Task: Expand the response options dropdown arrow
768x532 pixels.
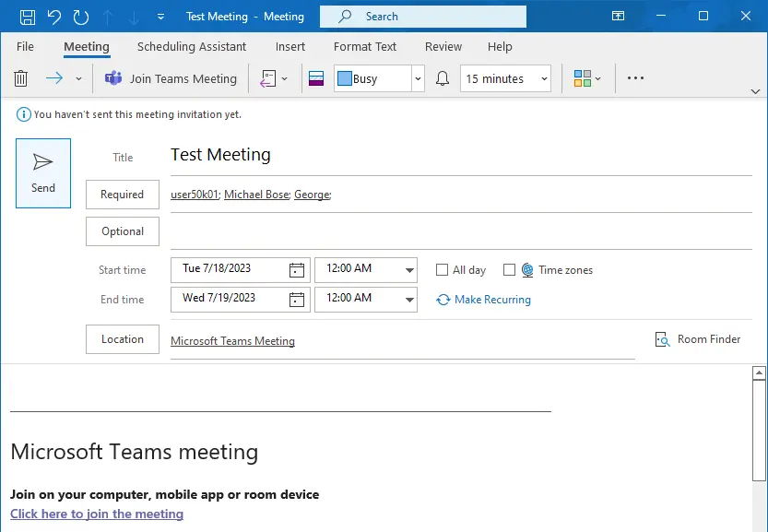Action: pyautogui.click(x=285, y=78)
